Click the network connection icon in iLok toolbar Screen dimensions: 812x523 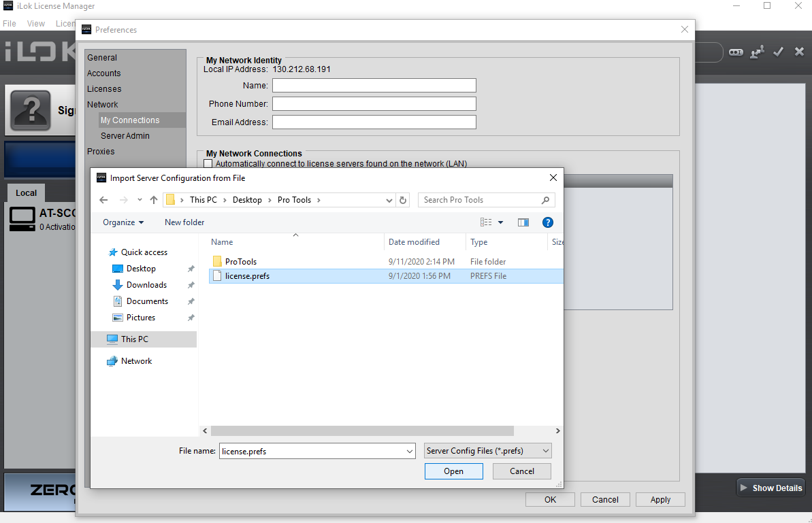[x=757, y=52]
